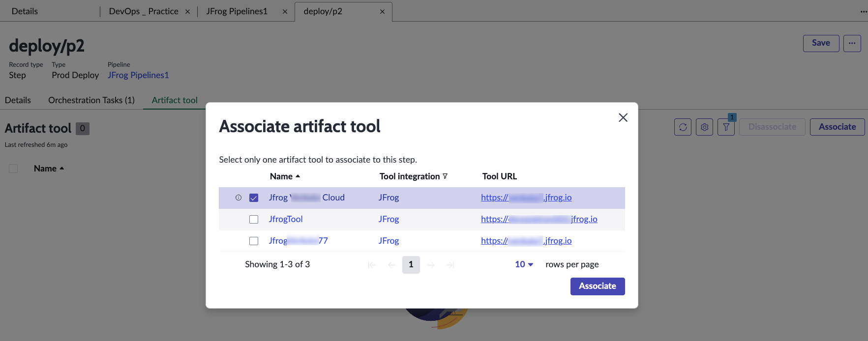Open the JfrogTool name link
The height and width of the screenshot is (341, 868).
[286, 219]
